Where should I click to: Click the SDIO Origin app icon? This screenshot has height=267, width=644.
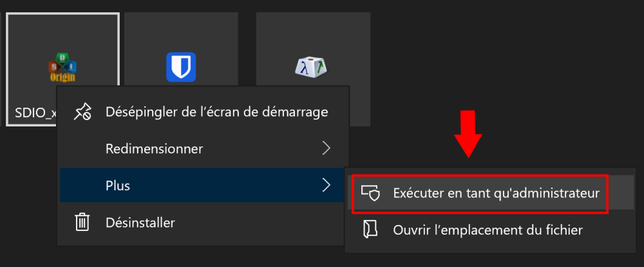point(63,68)
